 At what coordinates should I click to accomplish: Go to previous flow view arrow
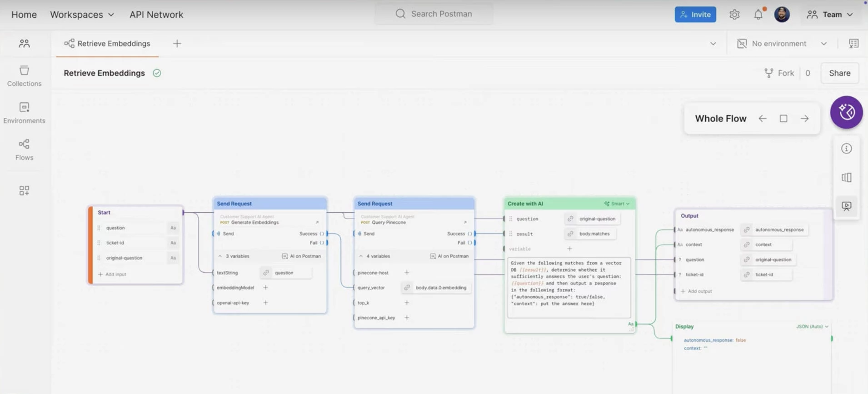click(762, 118)
